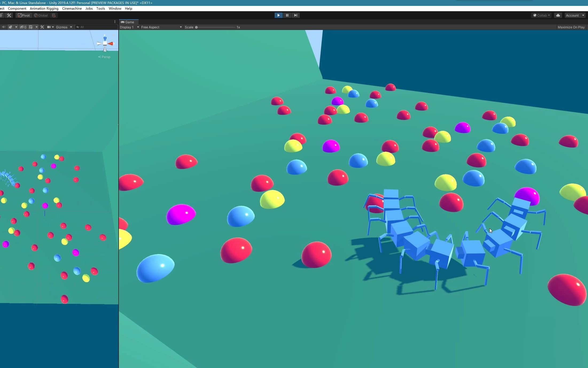This screenshot has width=588, height=368.
Task: Mute audio in the Scene view toolbar
Action: click(x=4, y=27)
